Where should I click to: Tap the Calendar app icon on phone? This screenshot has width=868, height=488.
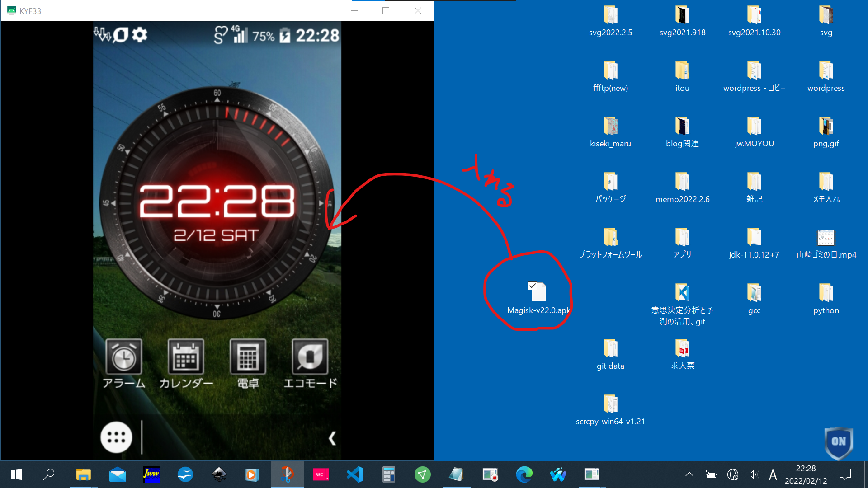(186, 357)
